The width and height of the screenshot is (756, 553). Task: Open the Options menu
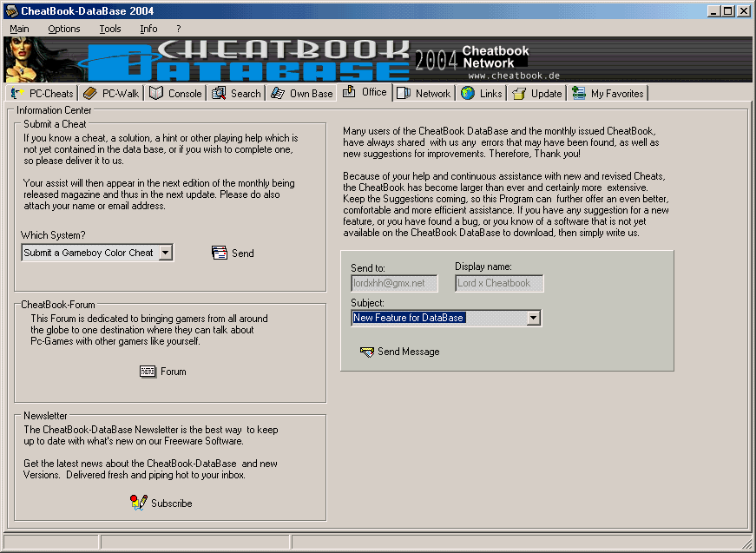[64, 29]
